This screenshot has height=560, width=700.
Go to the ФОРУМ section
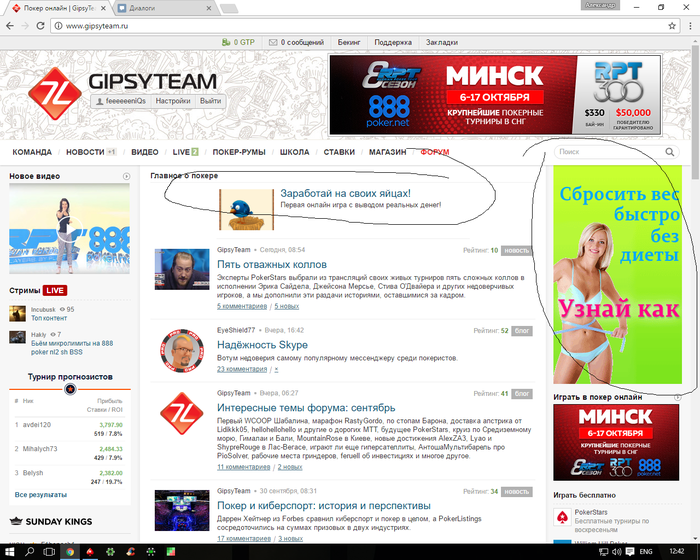(435, 152)
